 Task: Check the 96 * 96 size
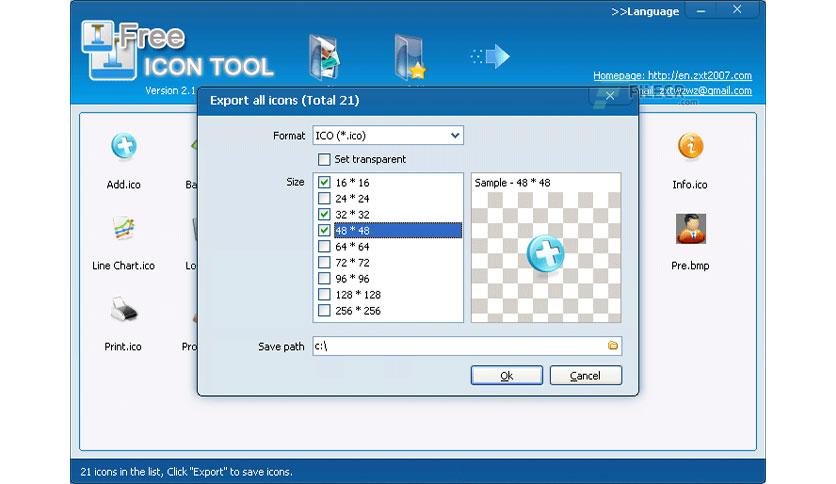pos(324,278)
